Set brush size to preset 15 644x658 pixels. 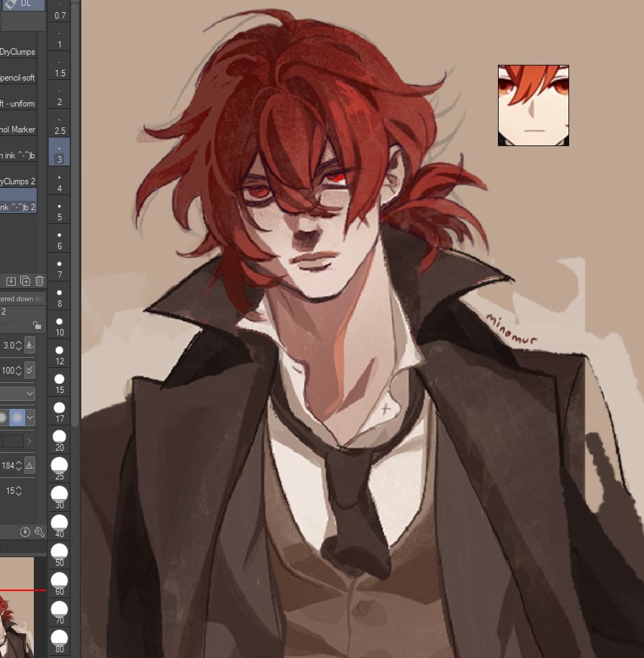[x=60, y=383]
